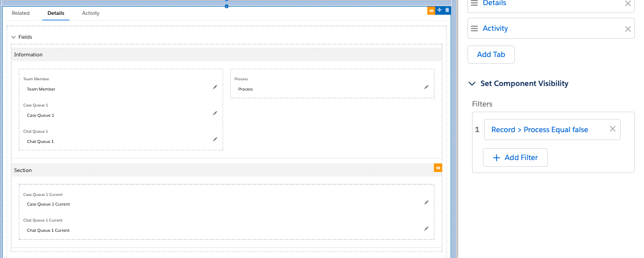Edit the Chat Queue 1 Current pencil icon
Screen dimensions: 644x258
pos(426,228)
